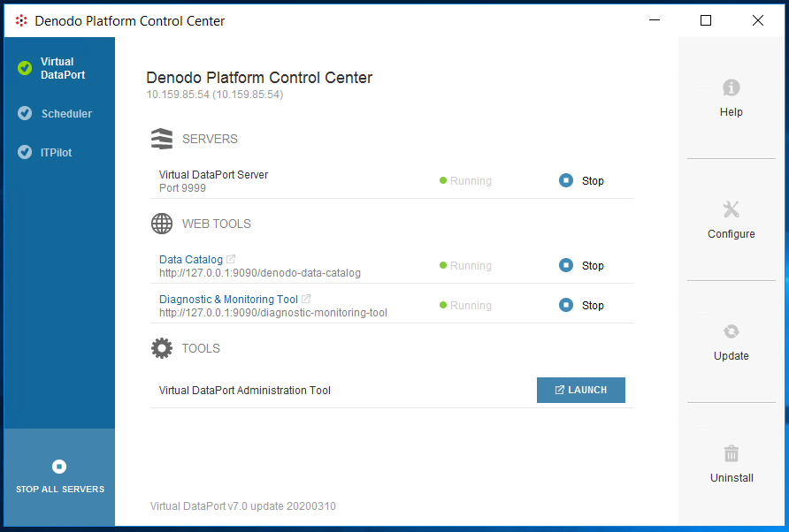Viewport: 789px width, 532px height.
Task: Click the check icon beside Scheduler
Action: pos(25,113)
